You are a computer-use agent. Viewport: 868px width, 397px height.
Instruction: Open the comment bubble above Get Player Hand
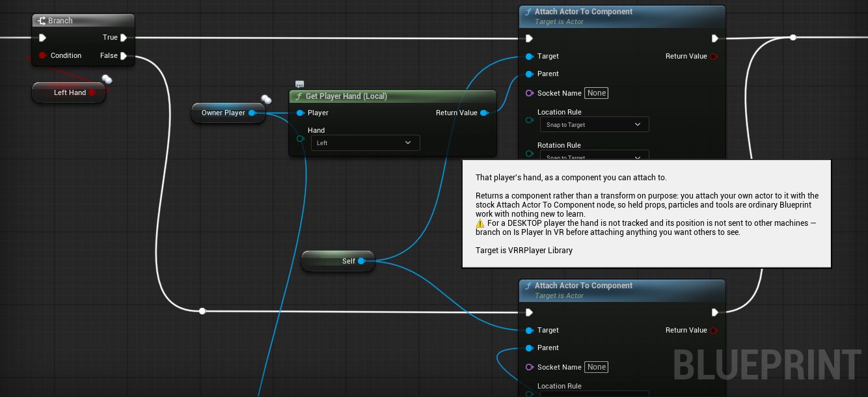[299, 85]
